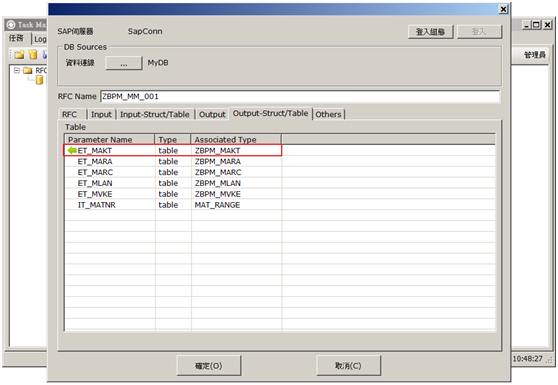Select the IT_MATNR table row
Image resolution: width=558 pixels, height=385 pixels.
pyautogui.click(x=280, y=205)
